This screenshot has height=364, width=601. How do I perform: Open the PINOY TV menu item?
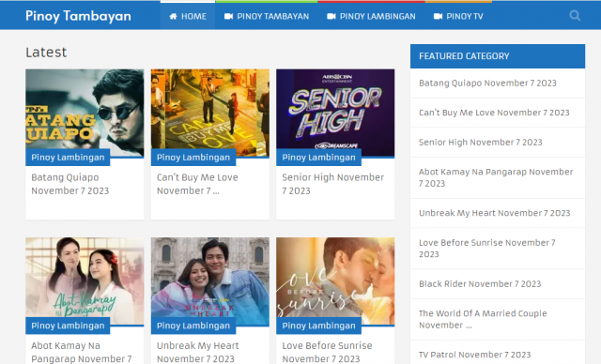[x=458, y=16]
